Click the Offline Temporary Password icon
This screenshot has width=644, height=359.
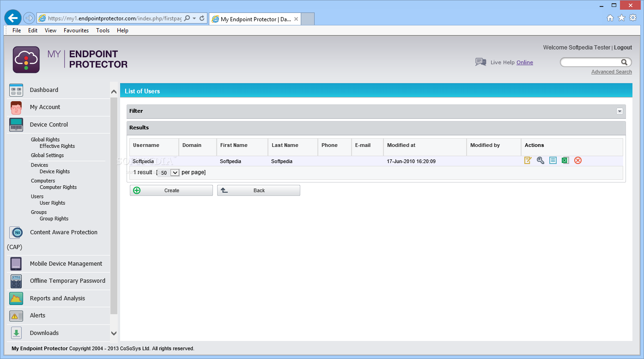click(16, 281)
